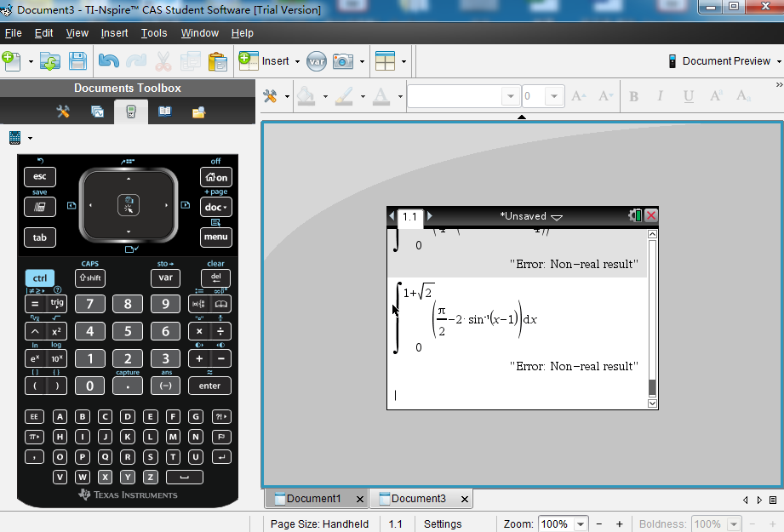Open the page layout icon
Image resolution: width=784 pixels, height=532 pixels.
385,61
